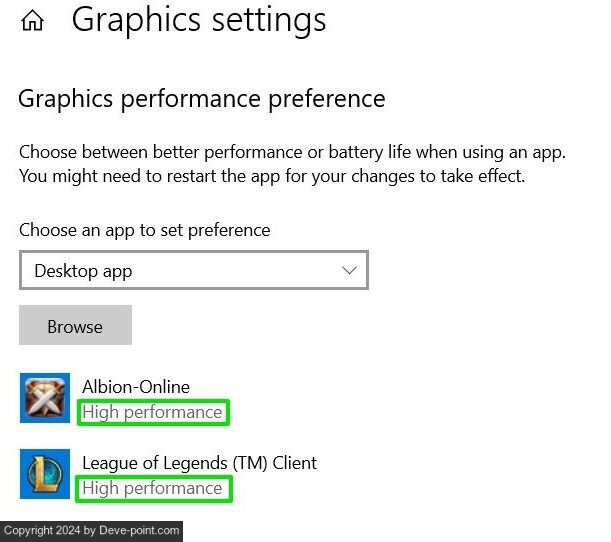611x542 pixels.
Task: Click High performance label under League of Legends
Action: 152,488
